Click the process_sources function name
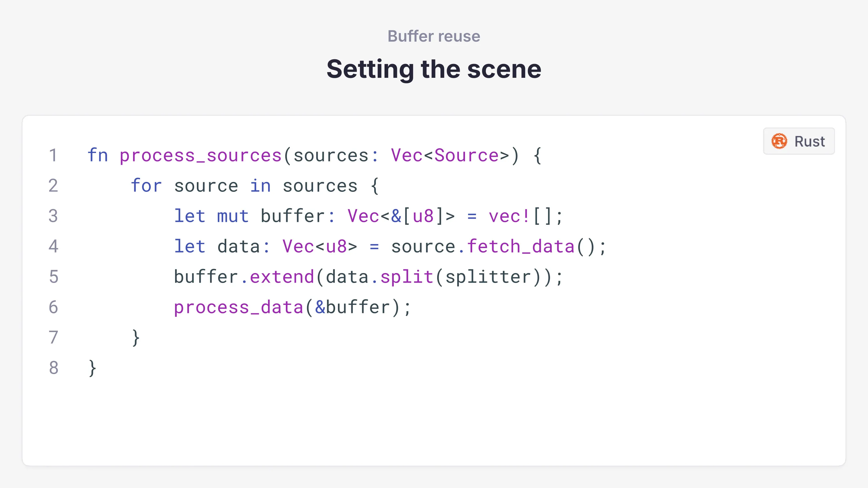868x488 pixels. [x=201, y=156]
